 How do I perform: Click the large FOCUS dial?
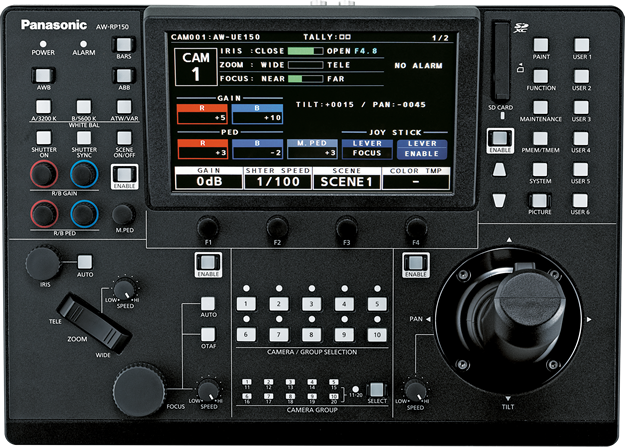point(139,390)
